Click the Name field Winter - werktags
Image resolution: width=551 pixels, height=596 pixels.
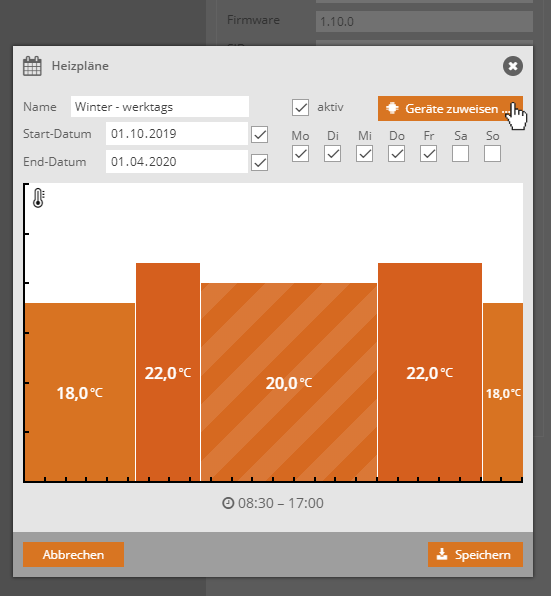click(x=160, y=106)
